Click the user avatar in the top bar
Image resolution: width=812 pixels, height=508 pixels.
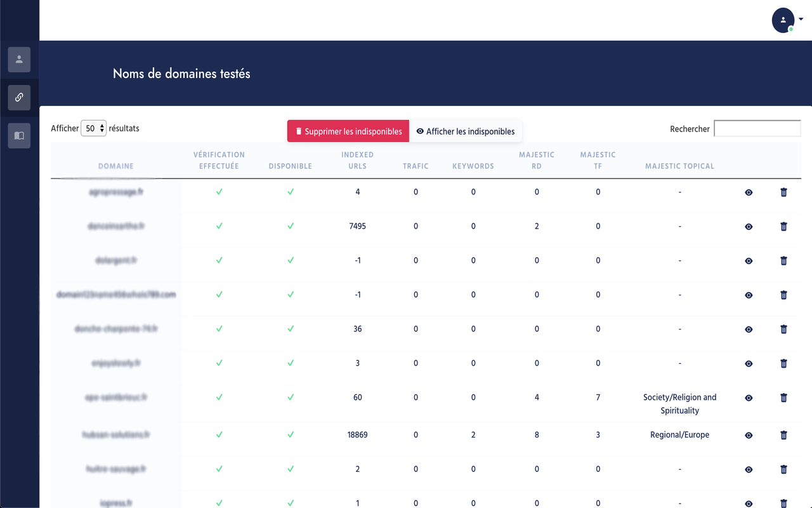(782, 20)
